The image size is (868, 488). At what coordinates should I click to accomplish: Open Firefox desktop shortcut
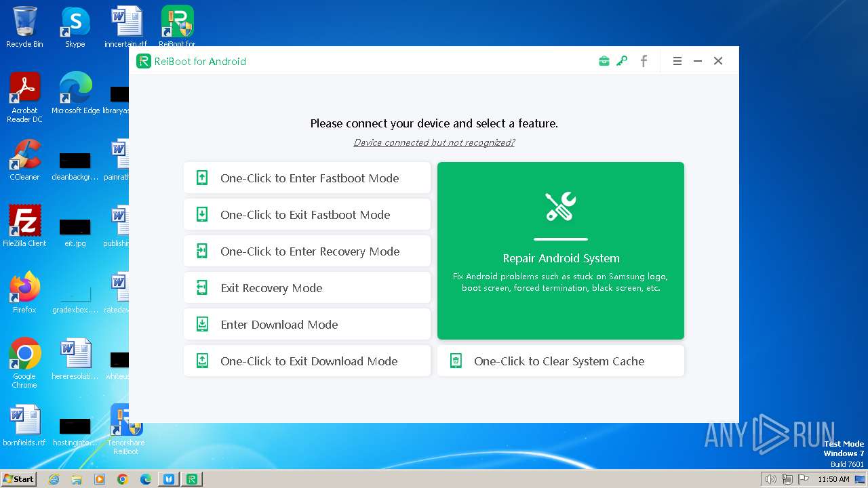click(x=24, y=293)
